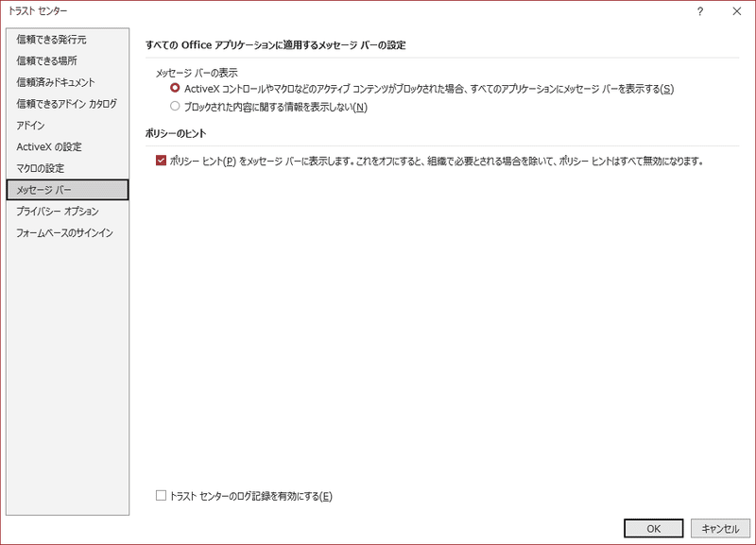Open マクロの設定 page

pos(67,168)
